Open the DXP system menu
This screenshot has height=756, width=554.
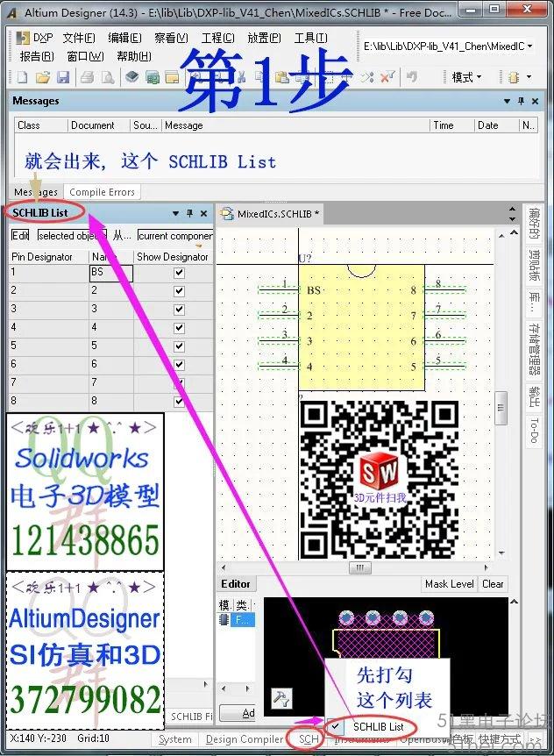(x=34, y=37)
